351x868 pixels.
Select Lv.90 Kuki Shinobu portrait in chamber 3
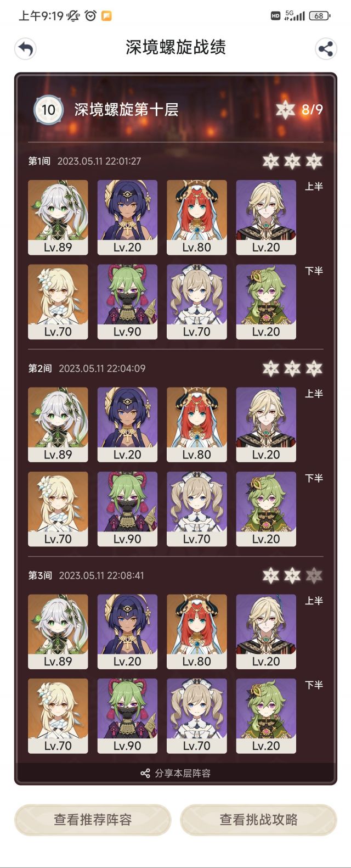(127, 716)
